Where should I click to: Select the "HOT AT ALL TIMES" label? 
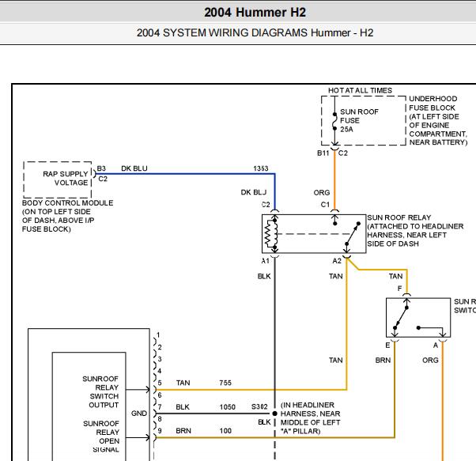(360, 90)
